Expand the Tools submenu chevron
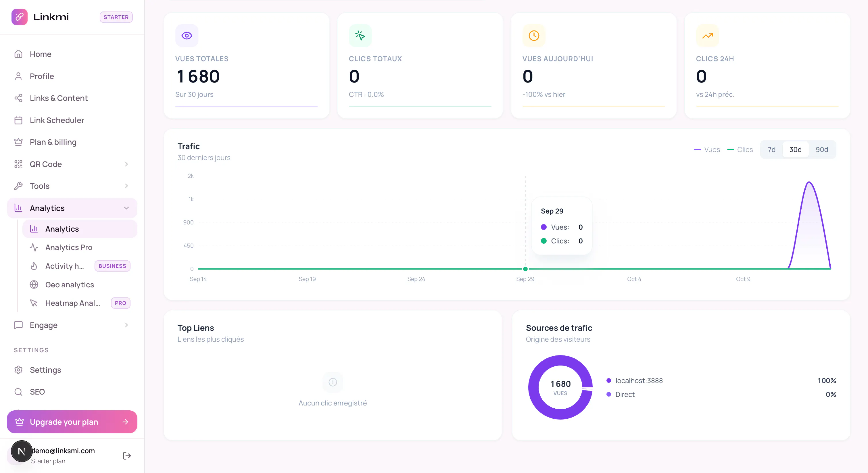The height and width of the screenshot is (473, 868). 126,186
